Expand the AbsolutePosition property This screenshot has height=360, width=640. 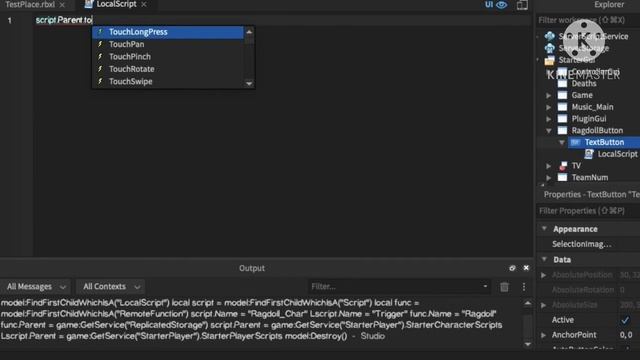543,275
